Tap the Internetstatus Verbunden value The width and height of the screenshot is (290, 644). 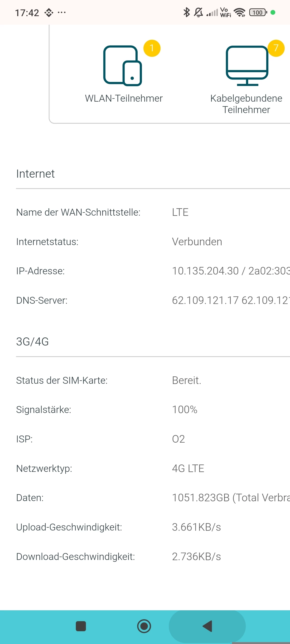(x=197, y=242)
